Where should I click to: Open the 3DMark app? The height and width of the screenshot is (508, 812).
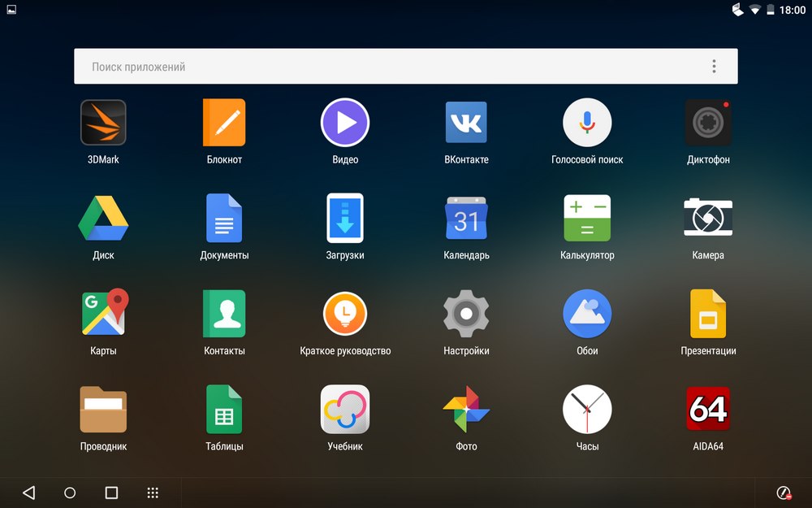pyautogui.click(x=103, y=123)
